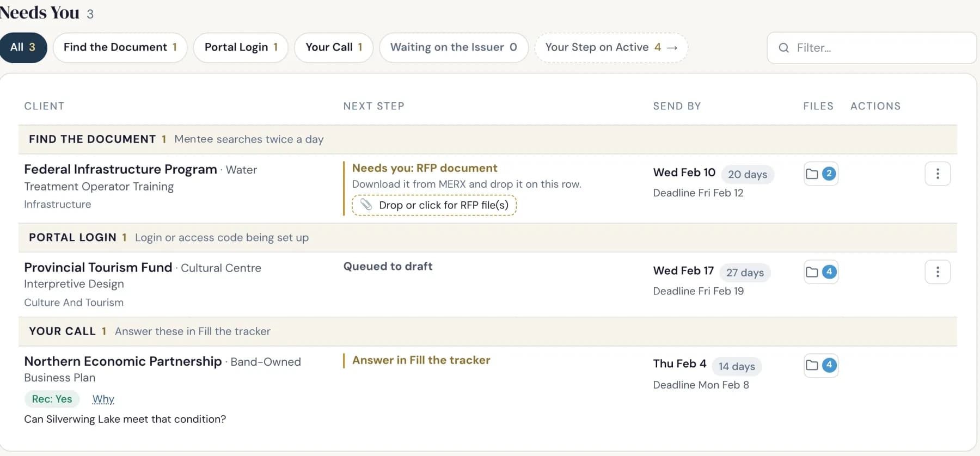Open actions menu for Federal Infrastructure Program

point(938,174)
